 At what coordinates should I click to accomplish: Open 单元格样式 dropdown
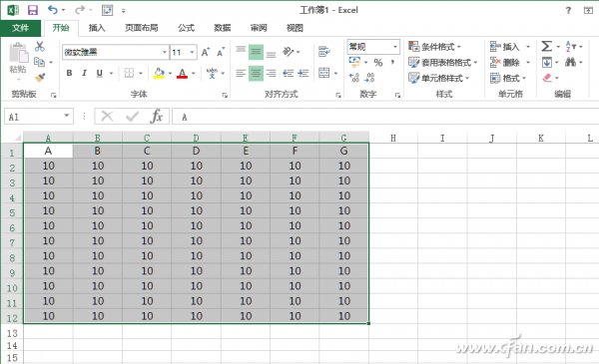click(439, 78)
